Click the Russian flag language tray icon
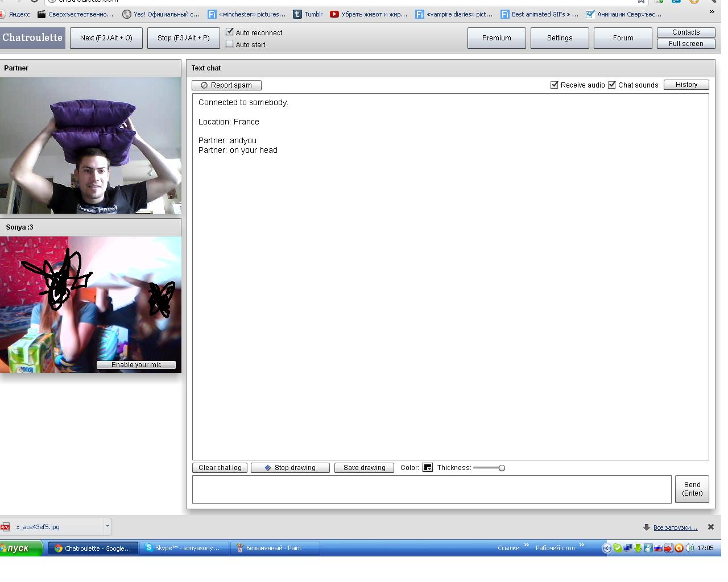Screen dimensions: 728x582 [x=658, y=548]
